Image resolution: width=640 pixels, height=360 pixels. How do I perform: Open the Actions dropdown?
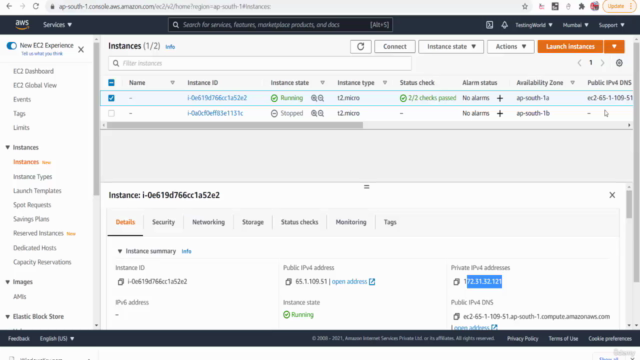pos(510,47)
